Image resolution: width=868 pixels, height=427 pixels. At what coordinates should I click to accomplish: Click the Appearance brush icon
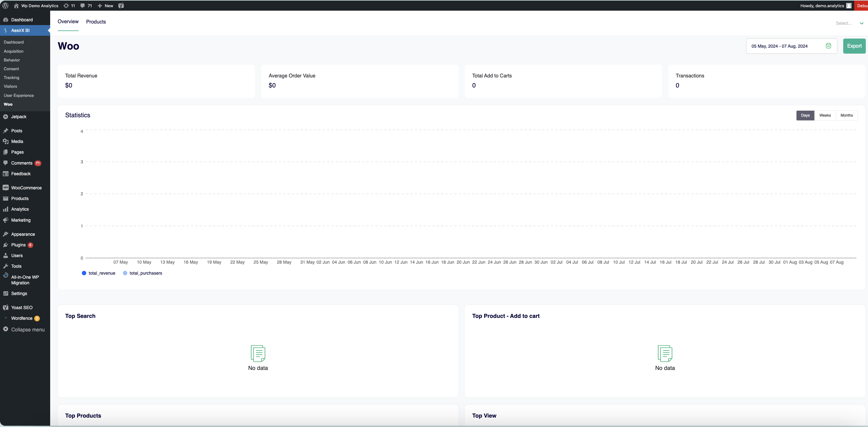tap(6, 234)
